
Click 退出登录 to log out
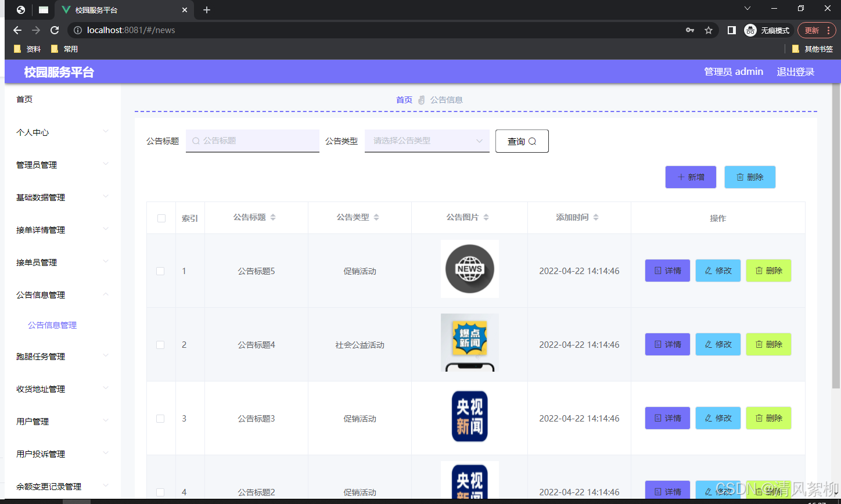[796, 72]
